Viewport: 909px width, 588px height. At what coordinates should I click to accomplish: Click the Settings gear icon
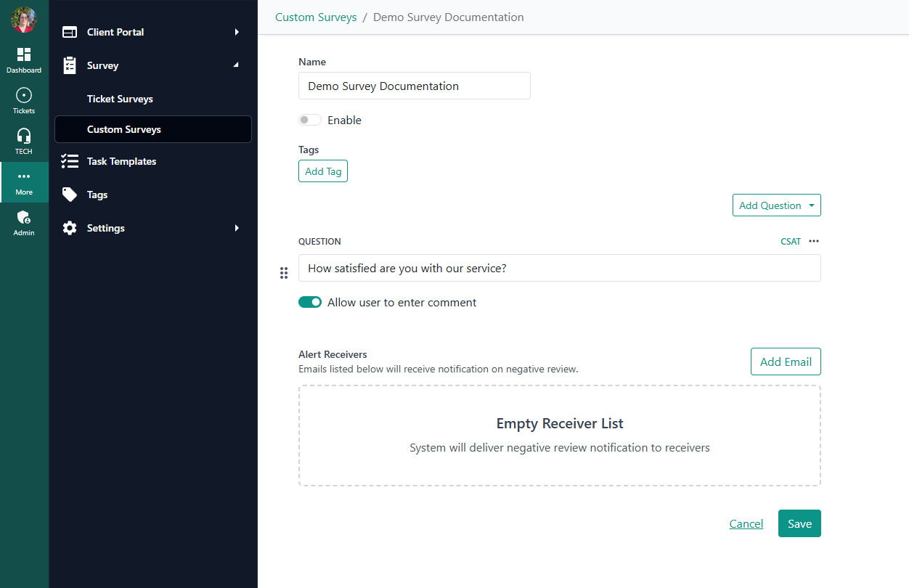pos(70,228)
